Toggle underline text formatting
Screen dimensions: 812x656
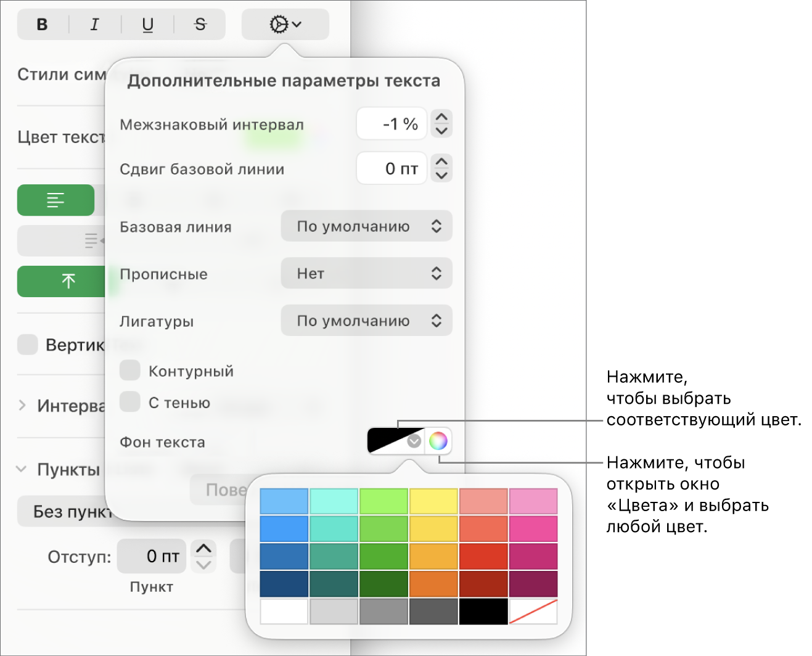click(x=148, y=25)
